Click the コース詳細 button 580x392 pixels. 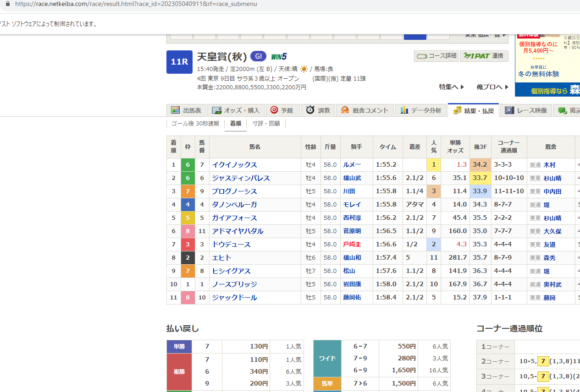(x=436, y=56)
